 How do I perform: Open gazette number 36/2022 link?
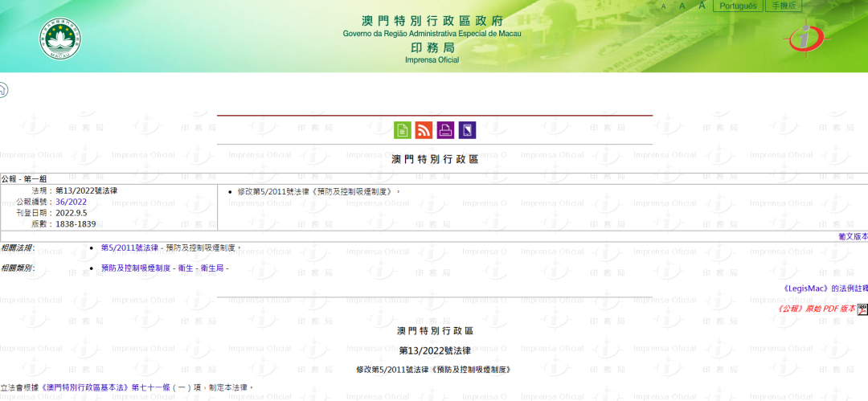(71, 203)
